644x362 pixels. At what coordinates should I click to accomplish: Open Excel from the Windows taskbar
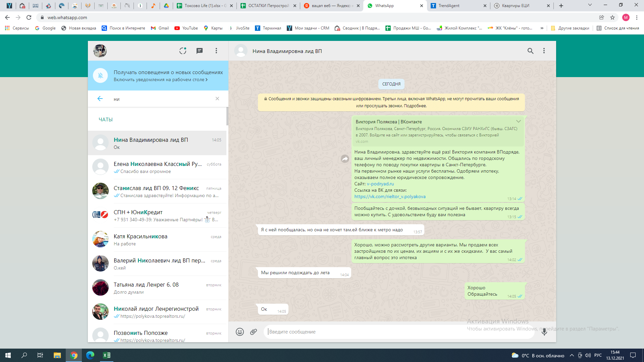(x=107, y=355)
